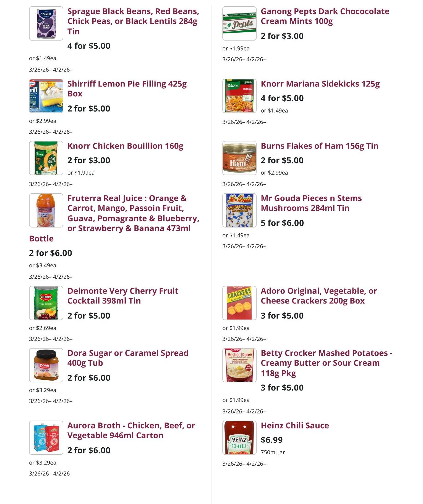Click the Knorr Chicken Bouillon jar image
Image resolution: width=423 pixels, height=504 pixels.
46,158
